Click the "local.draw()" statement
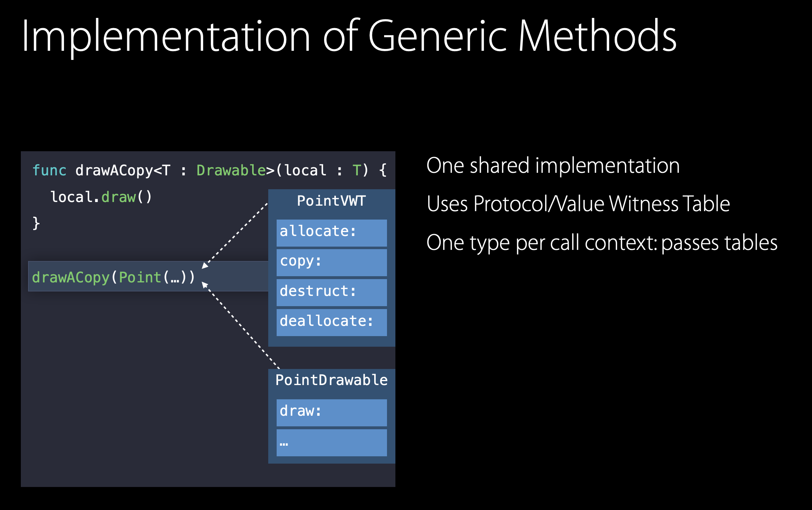This screenshot has height=510, width=812. pos(101,197)
